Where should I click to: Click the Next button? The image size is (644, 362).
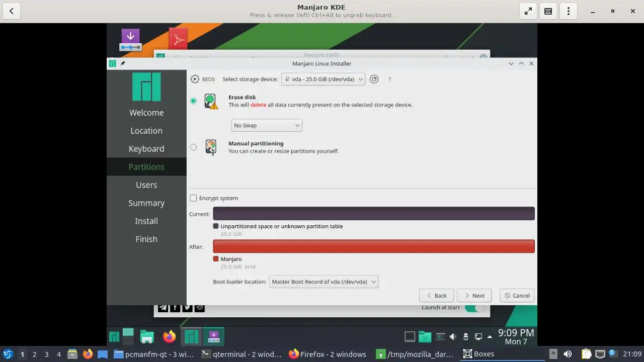point(474,296)
